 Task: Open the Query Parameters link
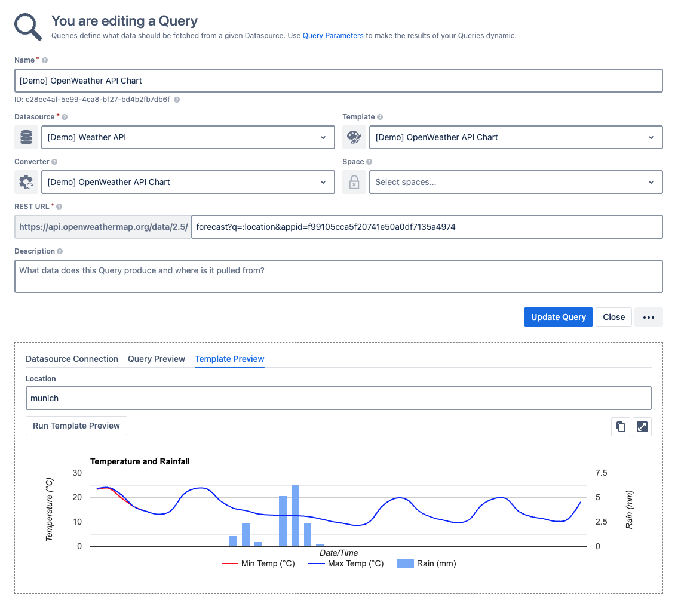coord(333,36)
